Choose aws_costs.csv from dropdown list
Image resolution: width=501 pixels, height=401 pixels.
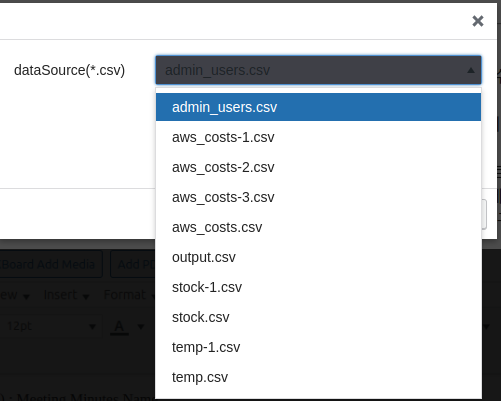(x=318, y=227)
